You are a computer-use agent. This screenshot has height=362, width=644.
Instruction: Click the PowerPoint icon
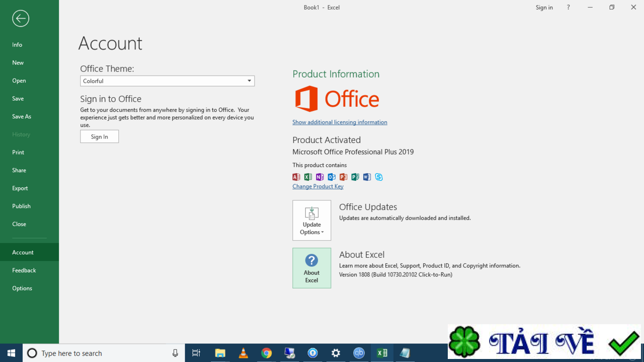343,177
